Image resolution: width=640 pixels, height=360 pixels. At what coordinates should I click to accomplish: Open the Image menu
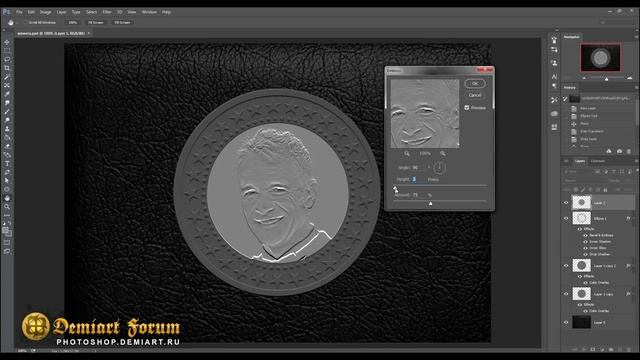pyautogui.click(x=45, y=12)
